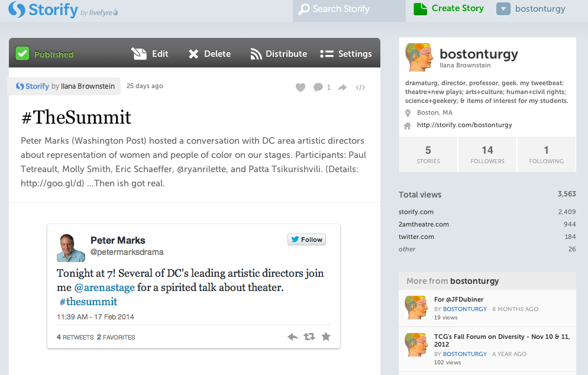Click the tweet favorite star icon

point(326,337)
